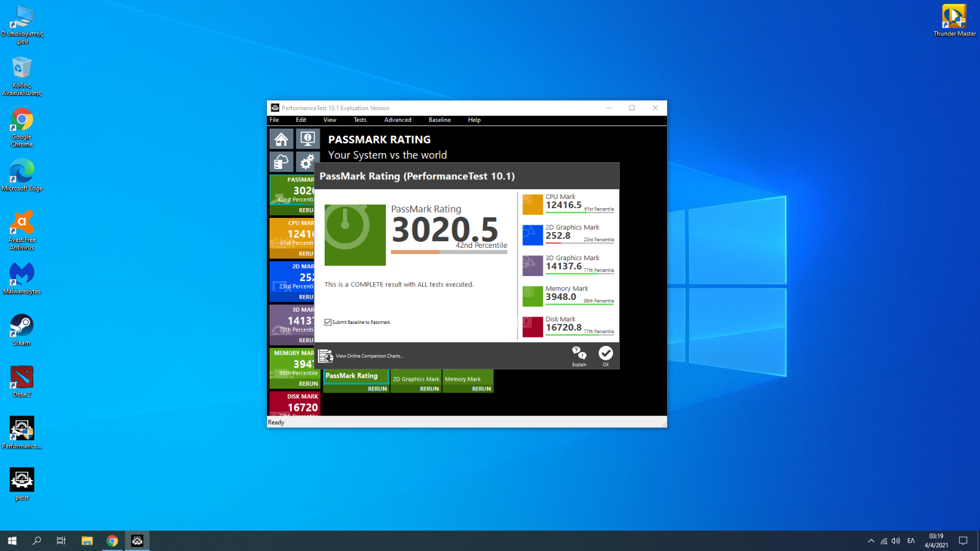Select the My Computer desktop icon

tap(22, 25)
